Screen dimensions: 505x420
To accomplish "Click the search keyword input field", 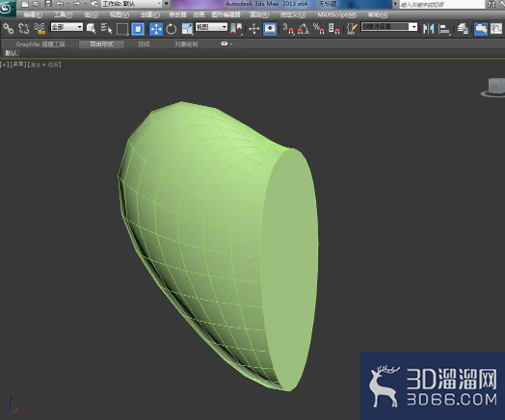I will click(x=441, y=4).
